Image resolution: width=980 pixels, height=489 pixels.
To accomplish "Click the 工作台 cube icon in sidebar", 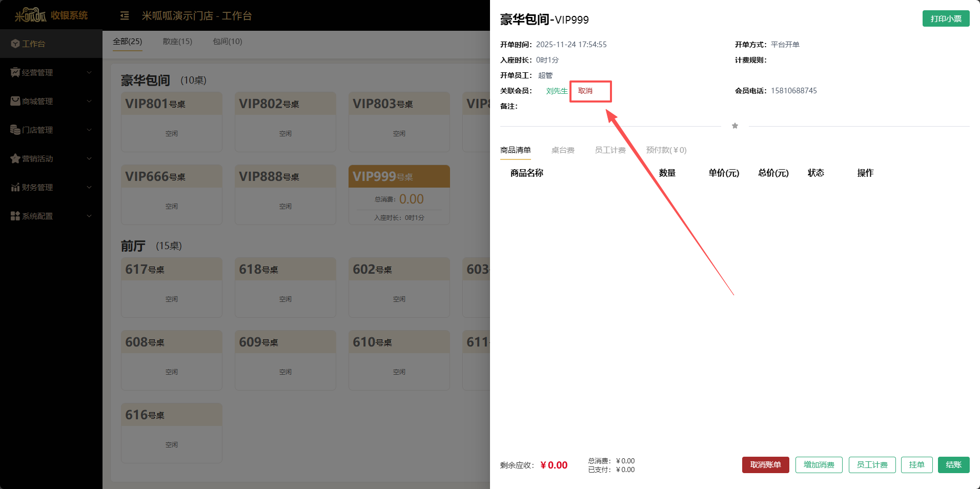I will click(15, 44).
